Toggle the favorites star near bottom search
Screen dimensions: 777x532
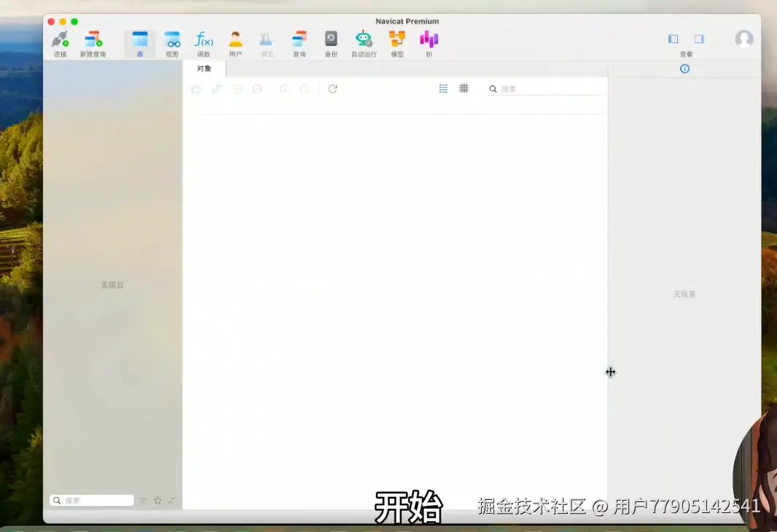[158, 500]
